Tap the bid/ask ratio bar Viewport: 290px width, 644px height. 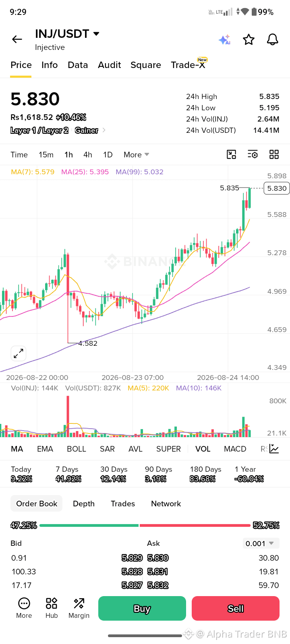(145, 525)
